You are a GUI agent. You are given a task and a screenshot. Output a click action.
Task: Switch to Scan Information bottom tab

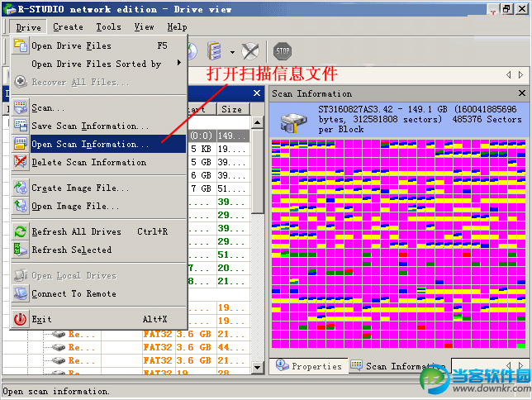[399, 366]
